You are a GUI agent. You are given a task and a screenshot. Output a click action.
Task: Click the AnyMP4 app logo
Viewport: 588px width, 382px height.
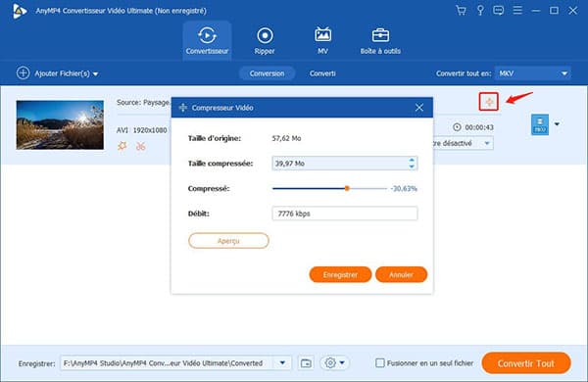(x=20, y=11)
